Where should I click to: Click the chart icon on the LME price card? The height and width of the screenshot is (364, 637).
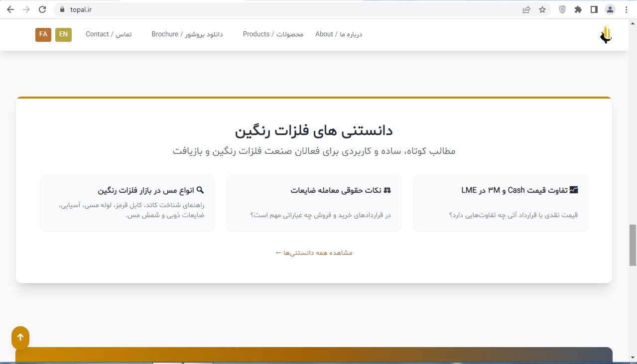[x=574, y=190]
